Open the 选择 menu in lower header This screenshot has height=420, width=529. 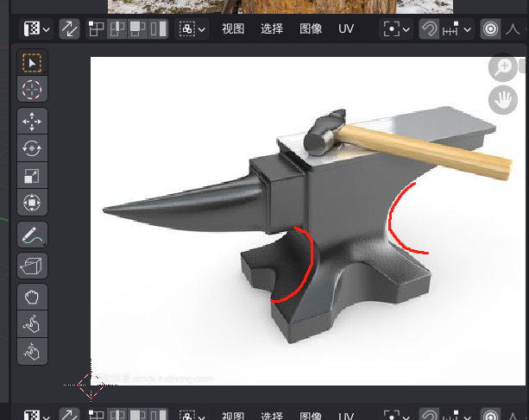point(272,416)
